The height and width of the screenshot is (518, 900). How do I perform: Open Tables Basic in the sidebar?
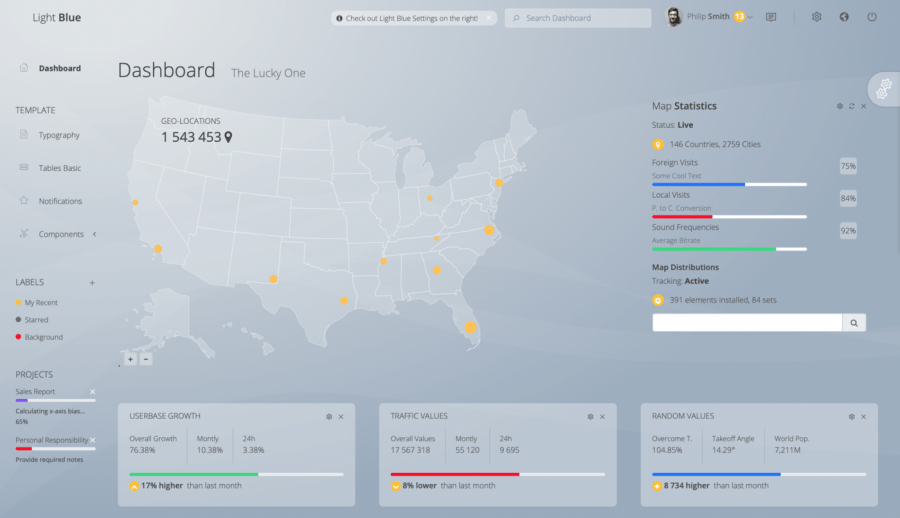(x=59, y=168)
